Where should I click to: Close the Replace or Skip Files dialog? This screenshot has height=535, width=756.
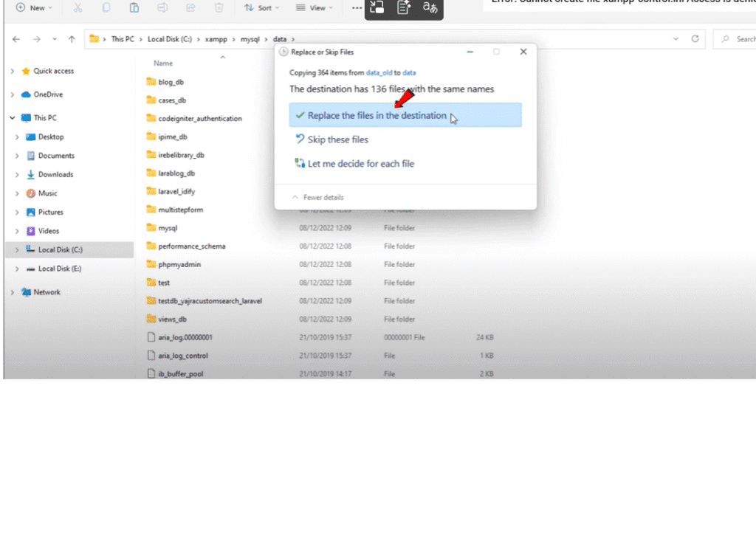[523, 52]
